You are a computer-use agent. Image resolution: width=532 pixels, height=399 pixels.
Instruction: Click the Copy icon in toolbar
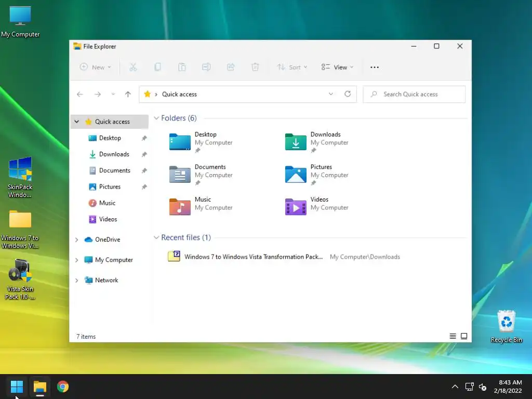pos(157,67)
